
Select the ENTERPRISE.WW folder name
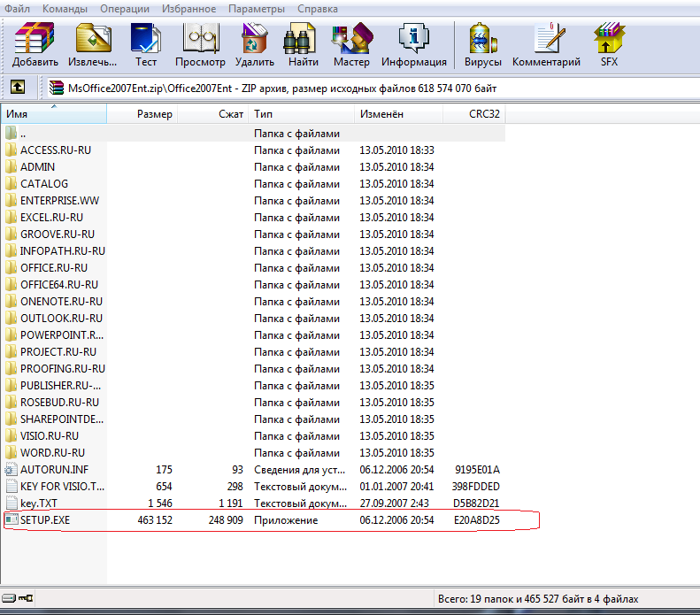60,201
